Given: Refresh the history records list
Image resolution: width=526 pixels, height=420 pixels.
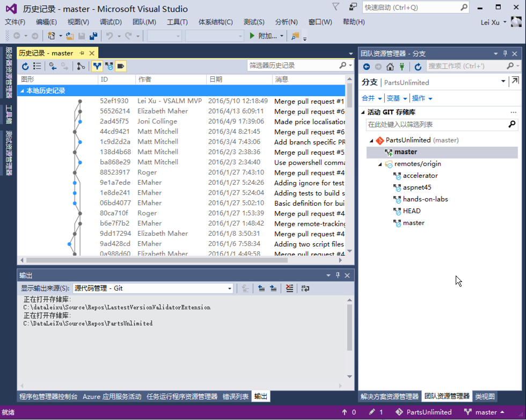Looking at the screenshot, I should [x=26, y=66].
